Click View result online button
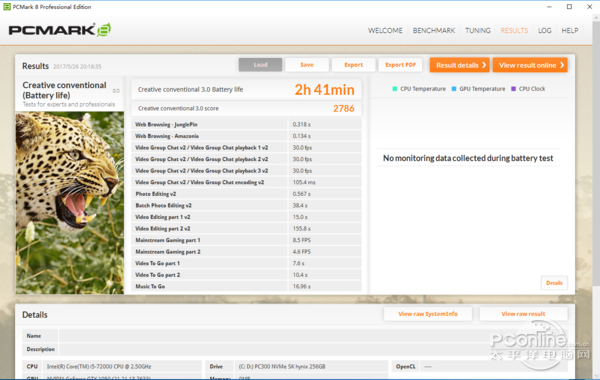 530,65
